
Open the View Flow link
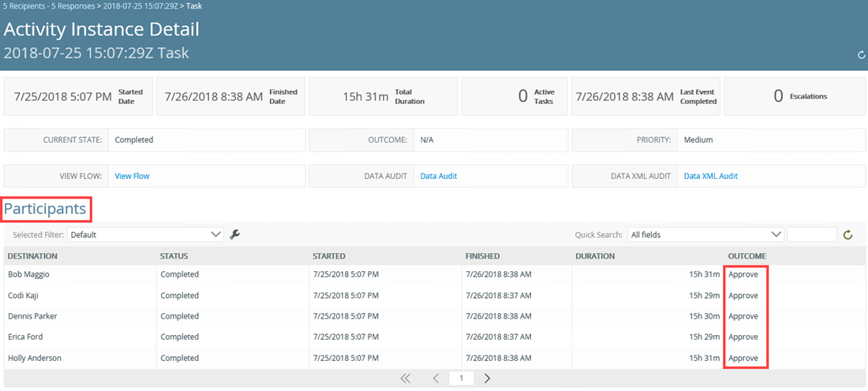[132, 176]
